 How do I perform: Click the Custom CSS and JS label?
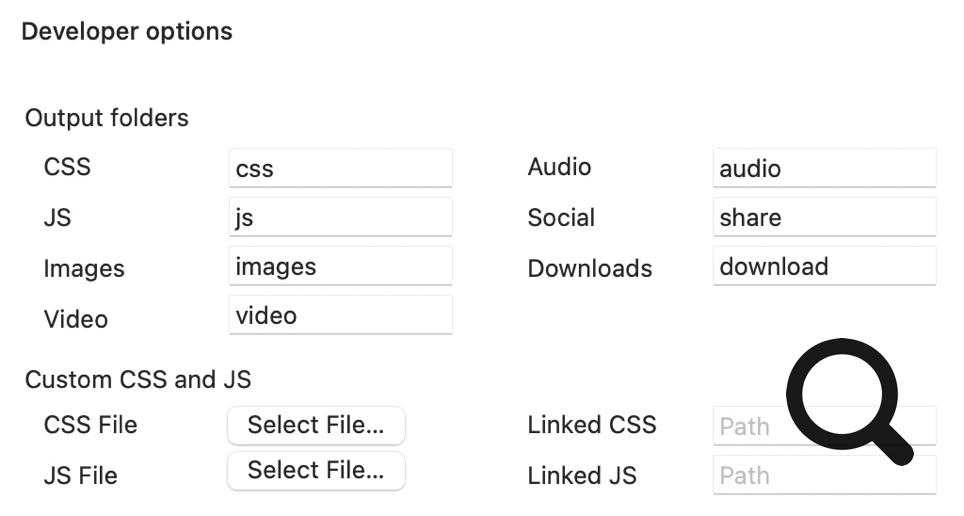tap(138, 380)
